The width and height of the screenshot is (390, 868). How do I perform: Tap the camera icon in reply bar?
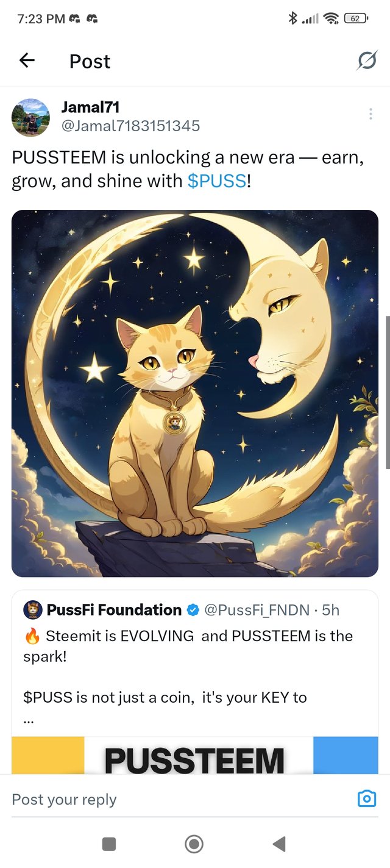pos(367,798)
